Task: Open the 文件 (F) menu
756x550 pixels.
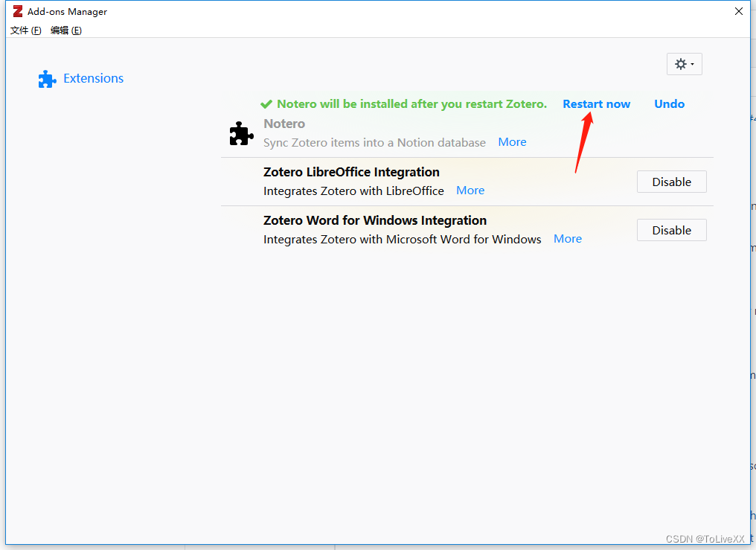Action: point(25,31)
